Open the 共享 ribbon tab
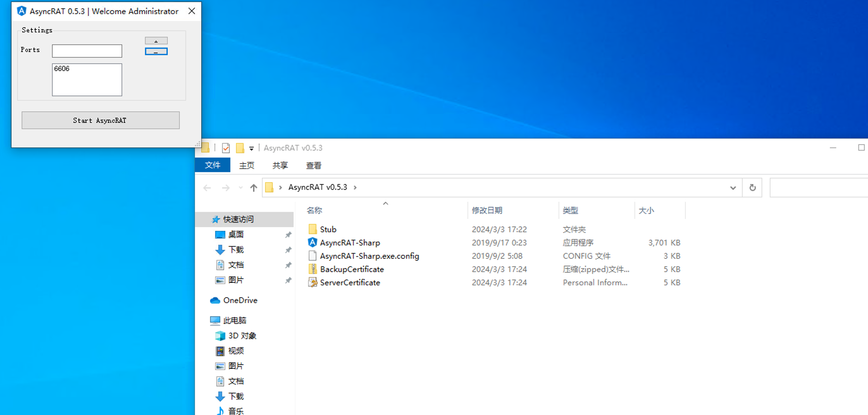 tap(280, 165)
